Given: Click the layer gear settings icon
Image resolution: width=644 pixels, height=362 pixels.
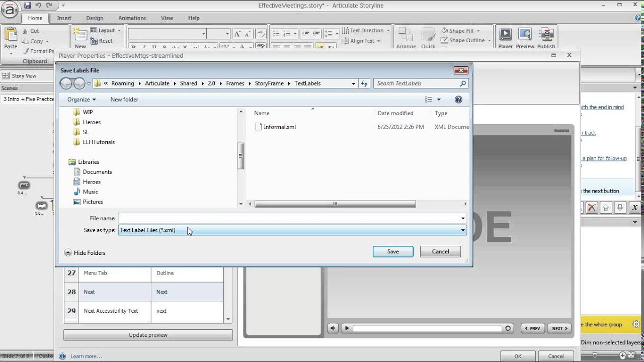Looking at the screenshot, I should (x=636, y=324).
